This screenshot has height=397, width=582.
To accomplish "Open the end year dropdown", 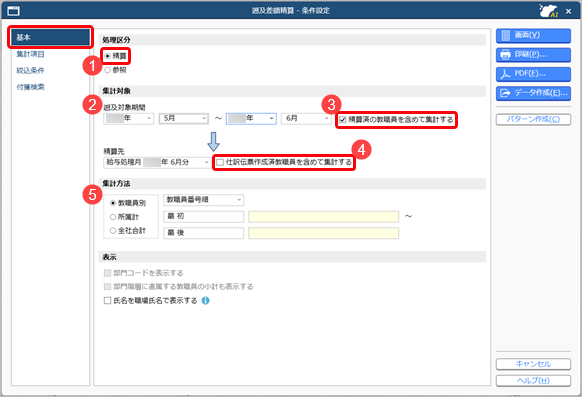I will [251, 118].
